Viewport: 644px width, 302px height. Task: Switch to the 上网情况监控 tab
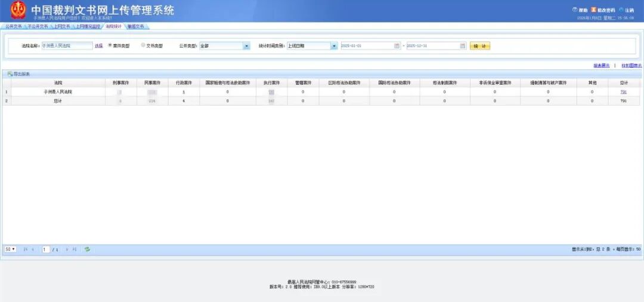(x=88, y=27)
